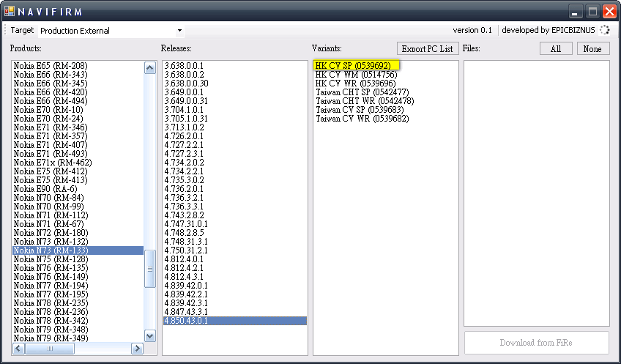Select release 4.748.2.8.5

click(184, 232)
